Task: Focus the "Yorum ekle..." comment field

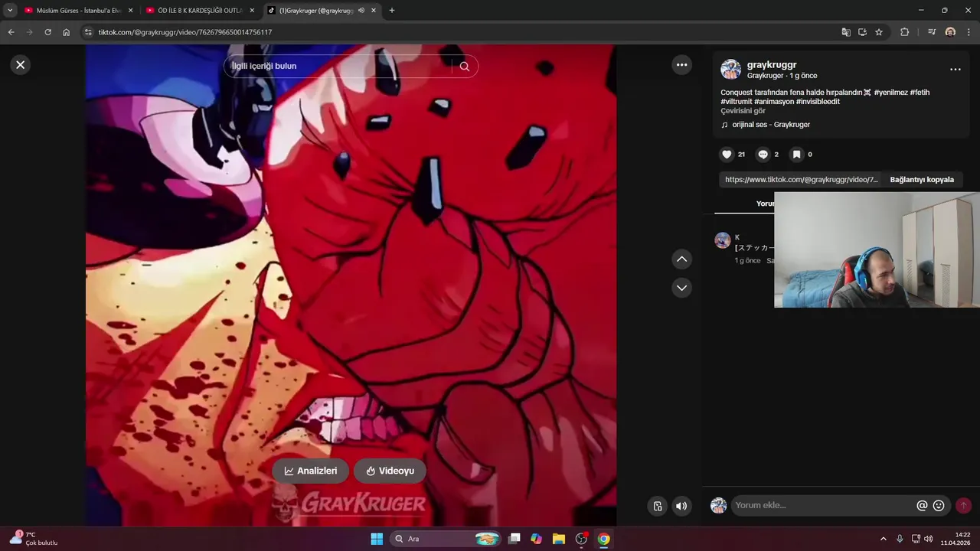Action: tap(823, 505)
